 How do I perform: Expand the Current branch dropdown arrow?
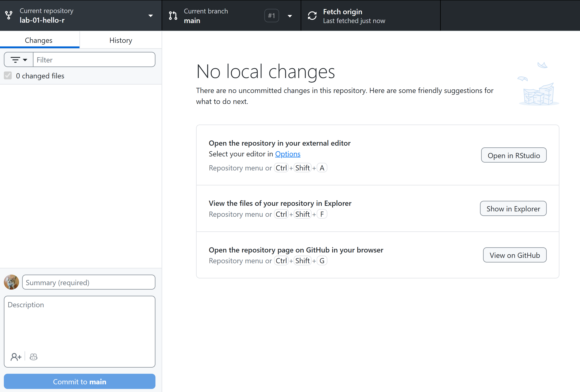pos(290,16)
